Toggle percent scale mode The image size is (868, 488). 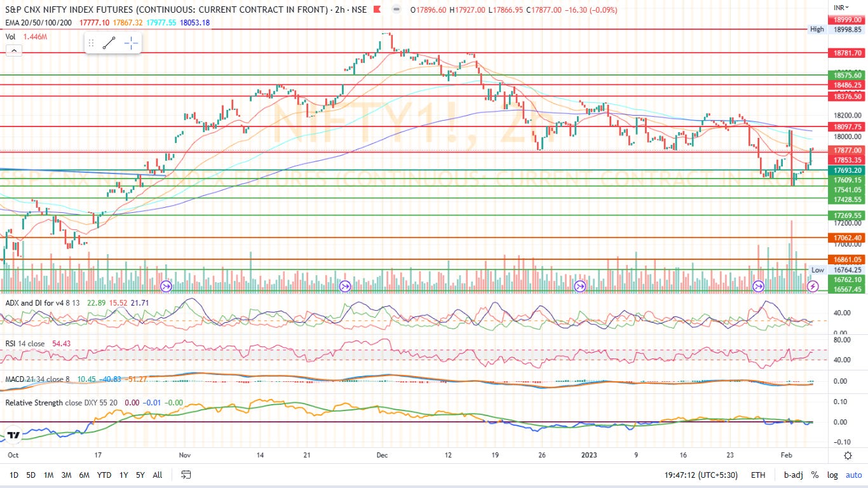815,475
